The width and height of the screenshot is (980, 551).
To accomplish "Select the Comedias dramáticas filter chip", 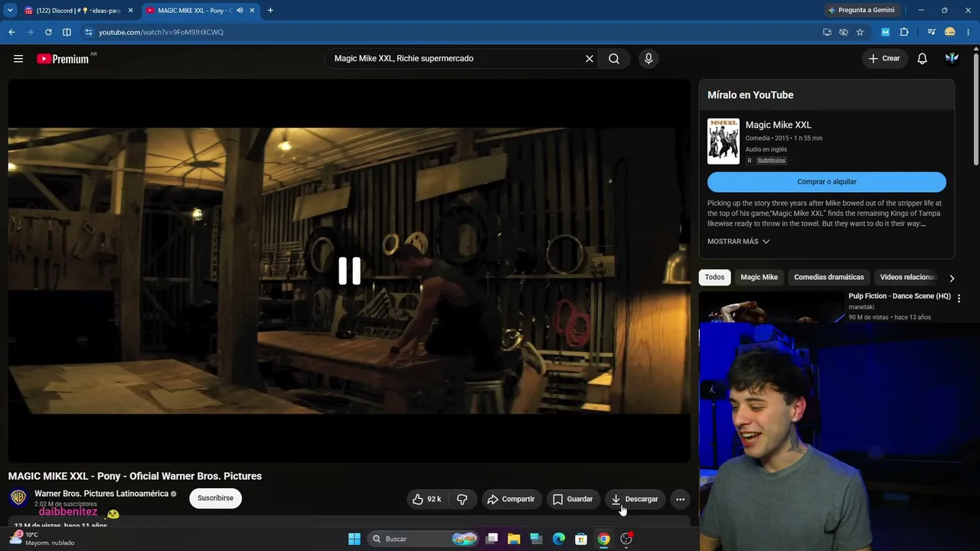I will point(828,277).
